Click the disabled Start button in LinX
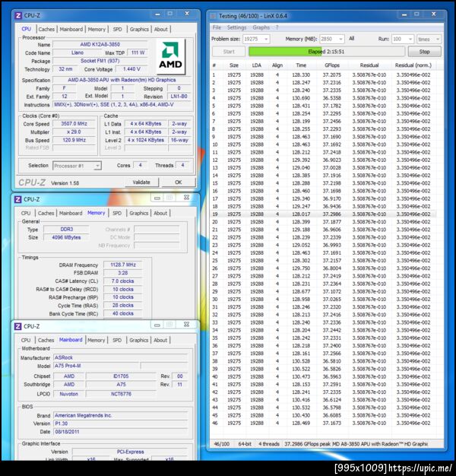Screen dimensions: 456x476 point(229,52)
